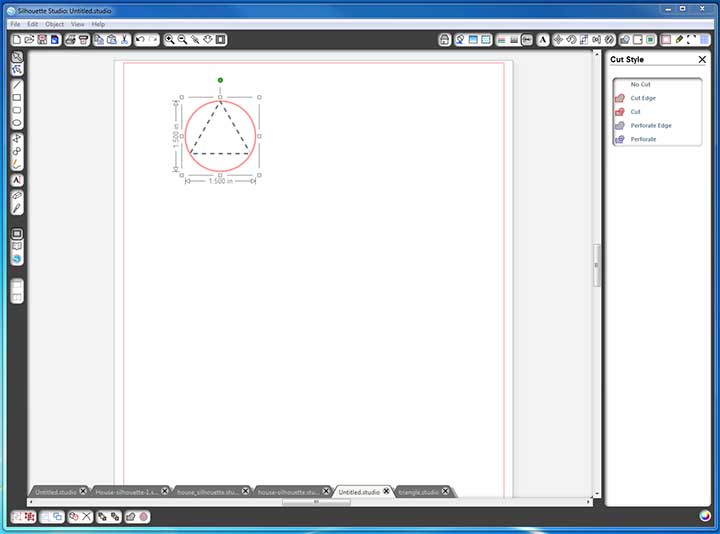The width and height of the screenshot is (720, 534).
Task: Select the Cut Edge style
Action: pyautogui.click(x=657, y=98)
